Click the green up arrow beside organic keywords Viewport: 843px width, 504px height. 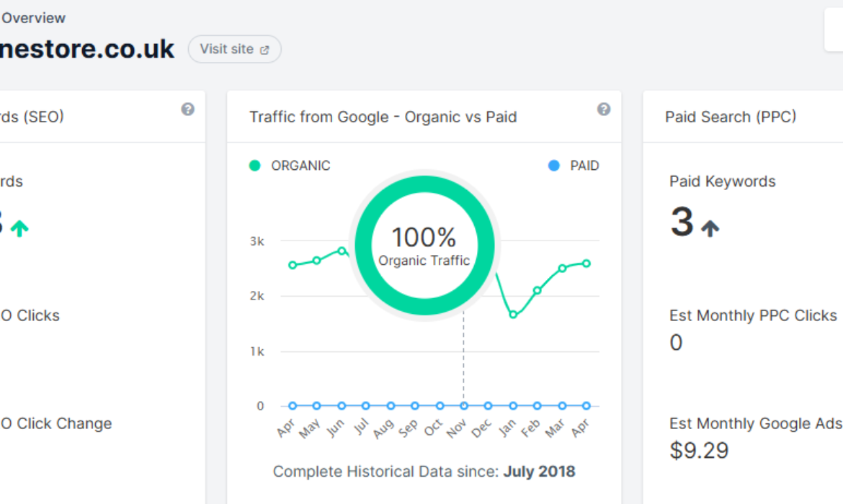click(20, 228)
